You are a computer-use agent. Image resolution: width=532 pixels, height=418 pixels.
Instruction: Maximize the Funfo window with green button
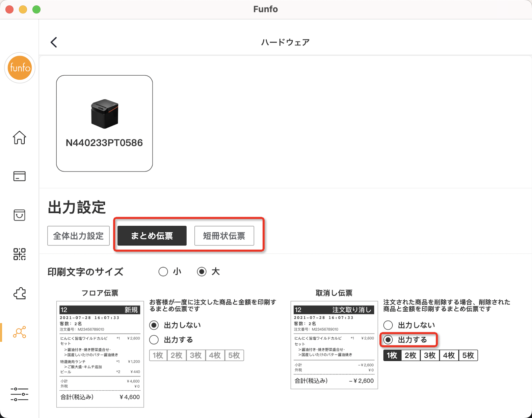click(x=36, y=9)
